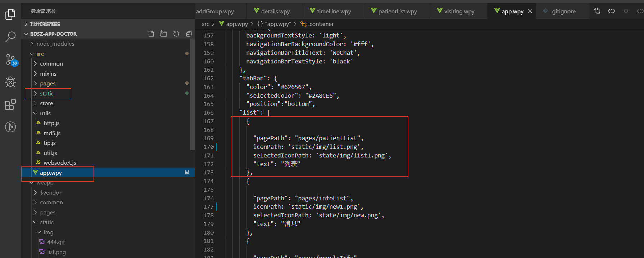Close the app.wpy editor tab
The image size is (644, 258).
point(530,11)
